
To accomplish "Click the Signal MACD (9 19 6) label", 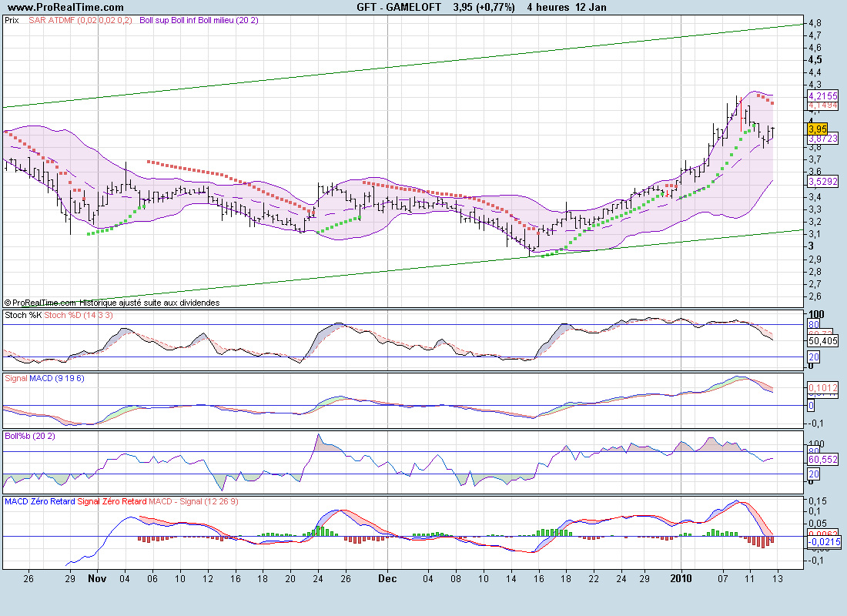I will 45,378.
